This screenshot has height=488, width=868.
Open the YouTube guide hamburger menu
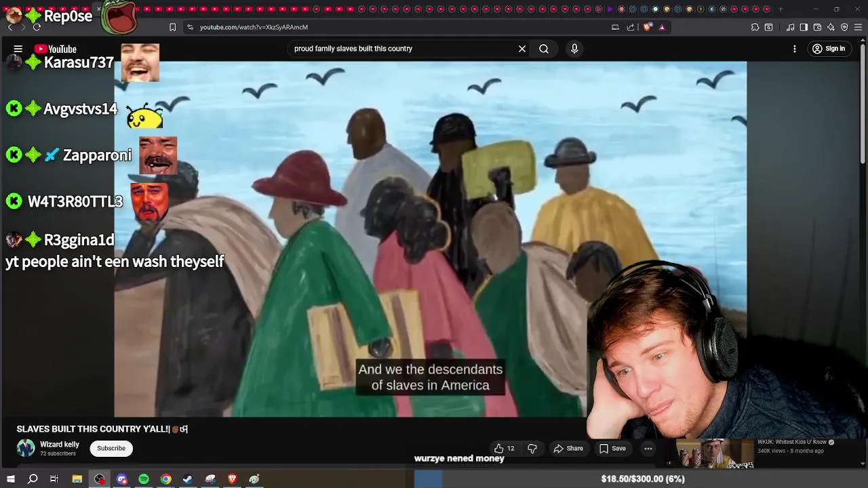[18, 49]
